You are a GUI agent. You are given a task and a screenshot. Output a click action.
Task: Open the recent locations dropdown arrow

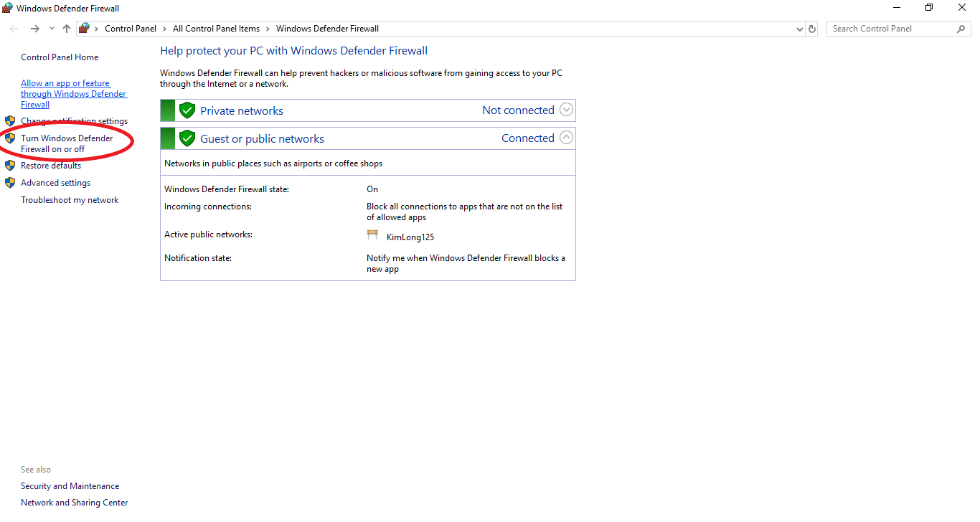[x=52, y=29]
